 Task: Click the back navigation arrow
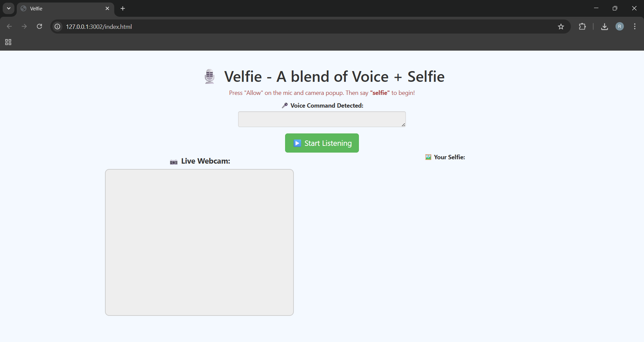9,26
